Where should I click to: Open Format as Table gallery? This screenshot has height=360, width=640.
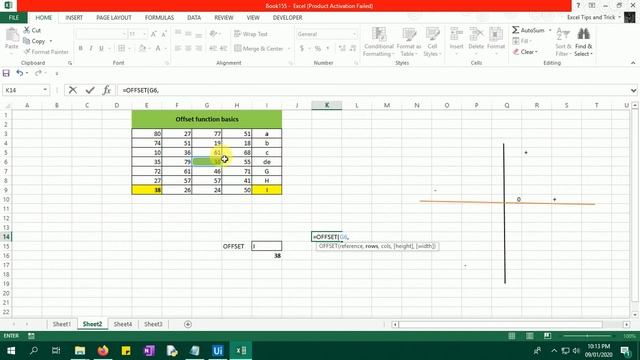coord(409,42)
